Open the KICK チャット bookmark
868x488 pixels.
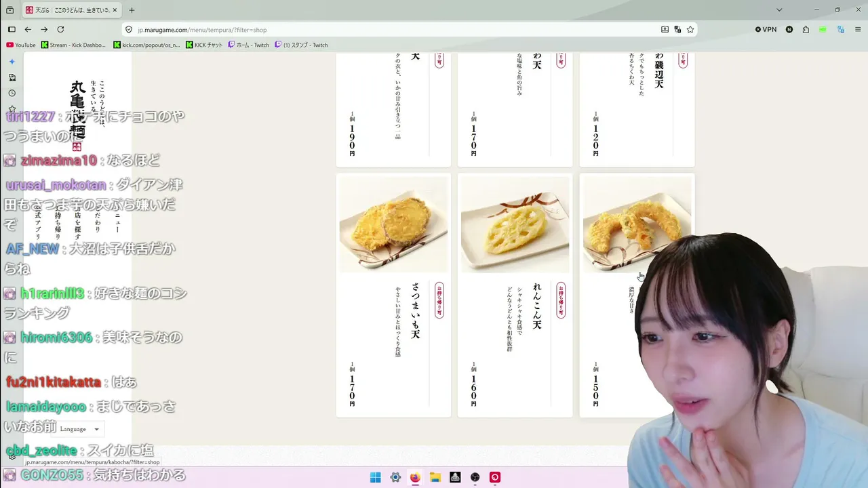click(x=204, y=45)
